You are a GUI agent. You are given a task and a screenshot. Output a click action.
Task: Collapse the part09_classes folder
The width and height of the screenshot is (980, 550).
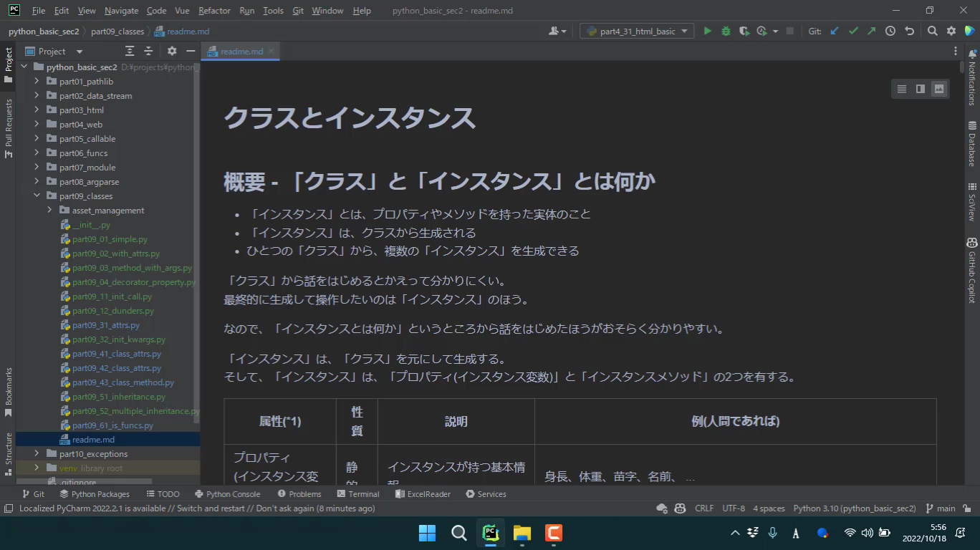point(37,196)
